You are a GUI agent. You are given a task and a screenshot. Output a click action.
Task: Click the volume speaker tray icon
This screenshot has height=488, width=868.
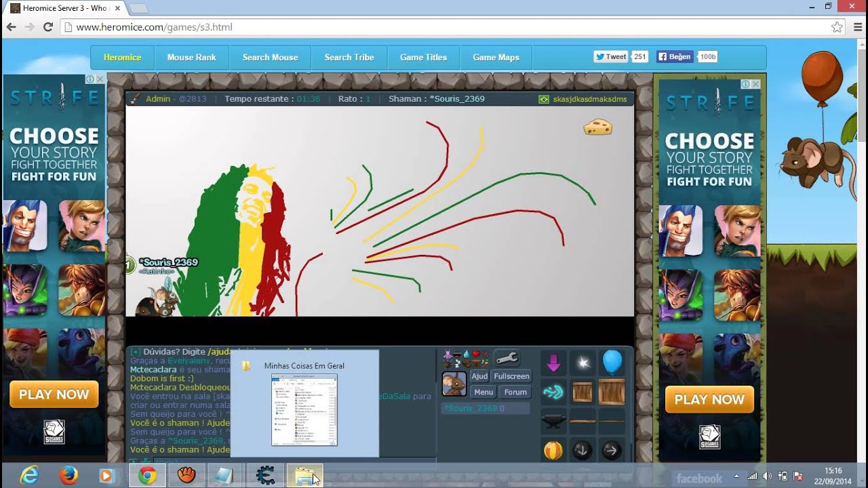(767, 476)
